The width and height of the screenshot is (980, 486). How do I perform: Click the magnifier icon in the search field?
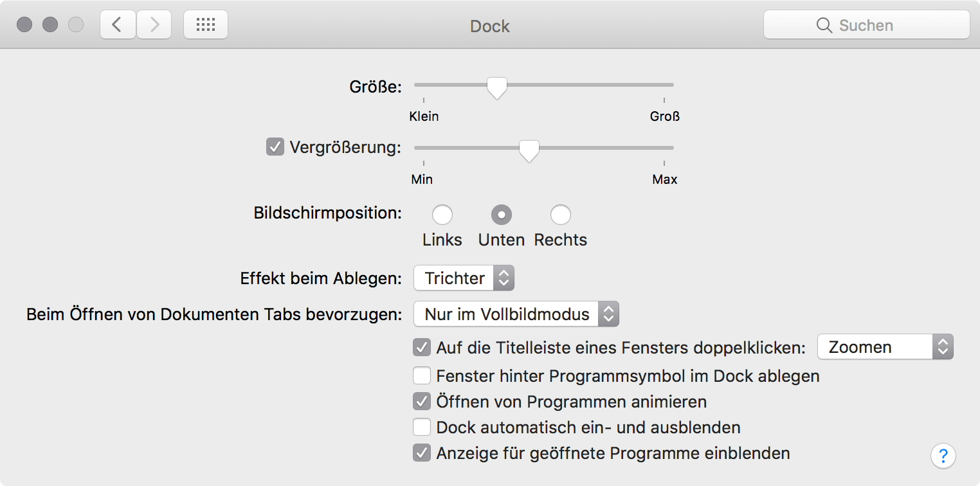[824, 25]
